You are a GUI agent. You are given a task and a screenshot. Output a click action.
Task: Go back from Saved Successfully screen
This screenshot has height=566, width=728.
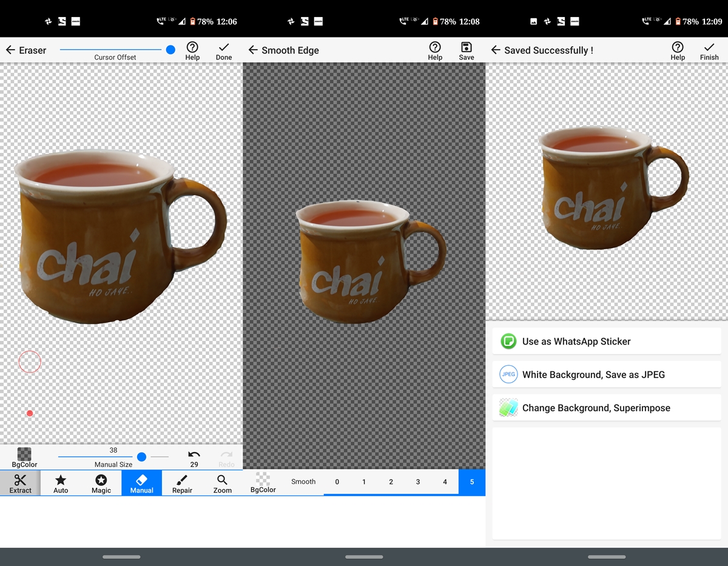coord(496,50)
